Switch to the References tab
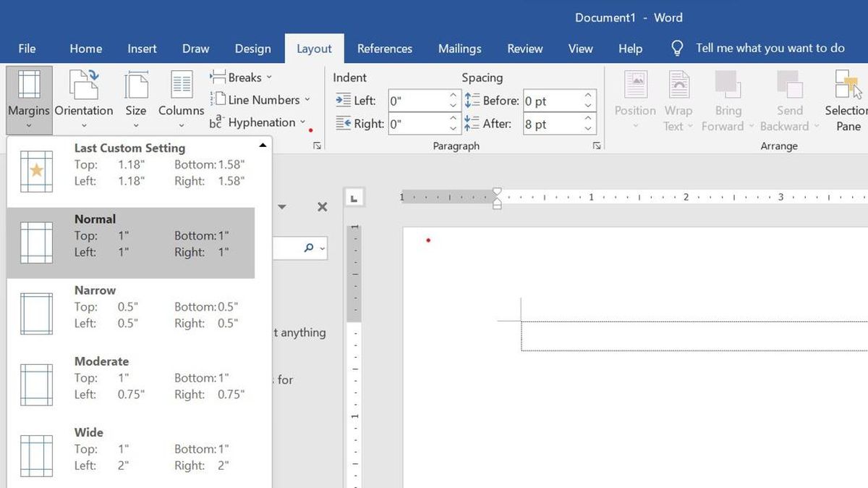The height and width of the screenshot is (488, 868). pos(385,49)
